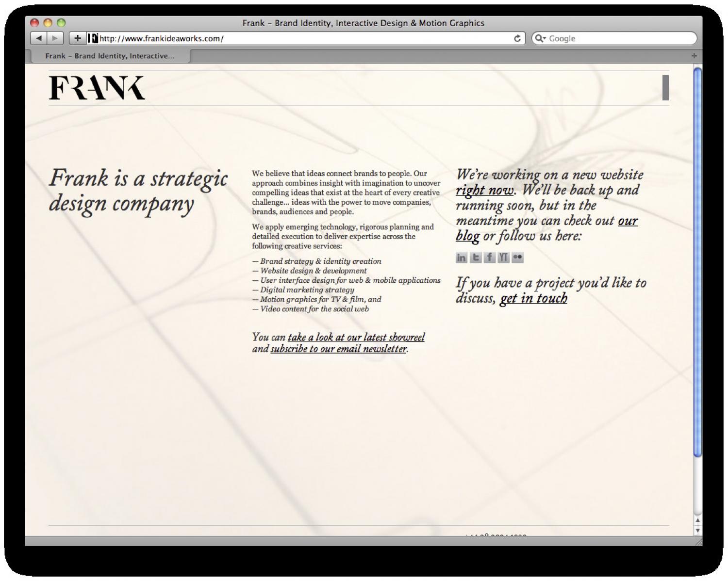The width and height of the screenshot is (728, 581).
Task: Click the site favicon in address bar
Action: click(93, 38)
